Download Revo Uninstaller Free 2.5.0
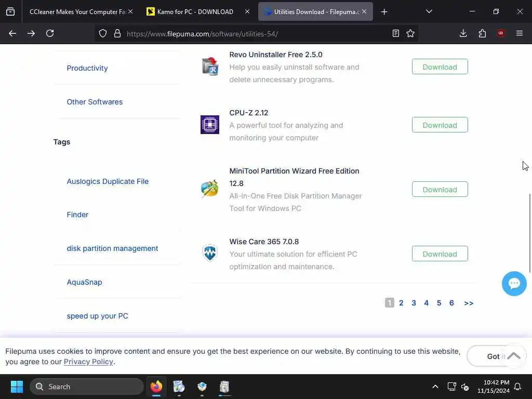Viewport: 532px width, 399px height. coord(440,67)
